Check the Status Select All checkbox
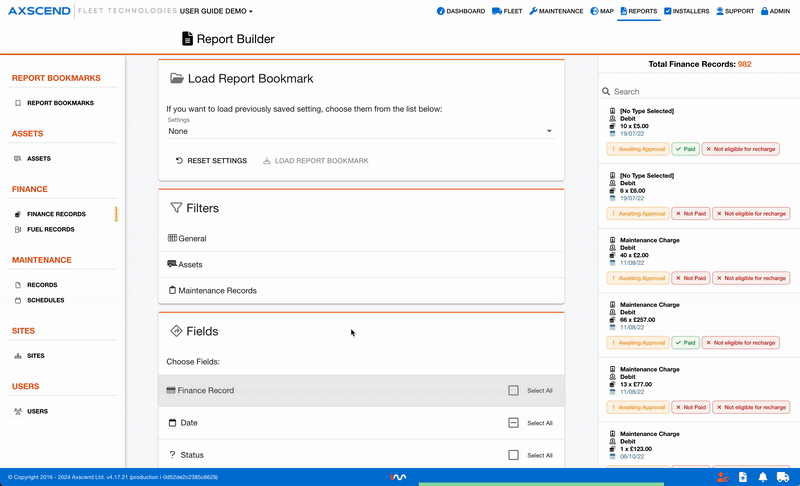800x486 pixels. pos(513,455)
